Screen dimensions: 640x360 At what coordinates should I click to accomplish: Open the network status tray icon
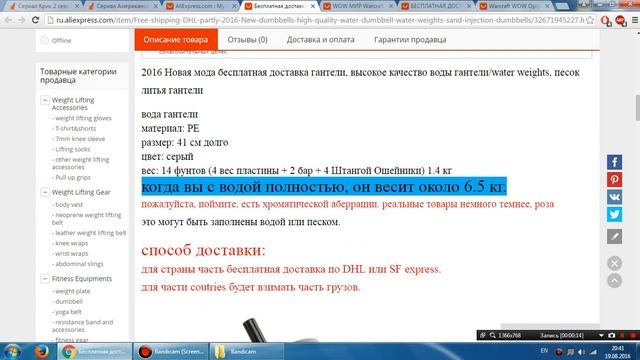coord(593,352)
